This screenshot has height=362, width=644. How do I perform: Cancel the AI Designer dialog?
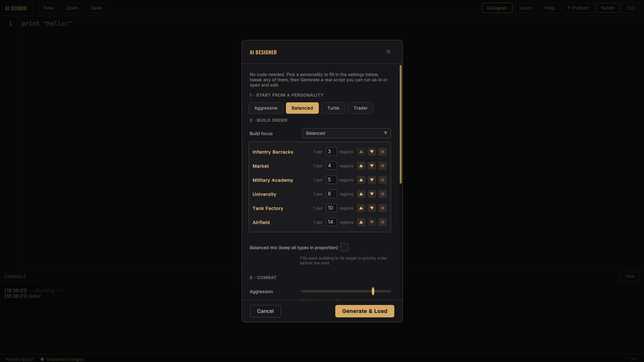coord(265,311)
